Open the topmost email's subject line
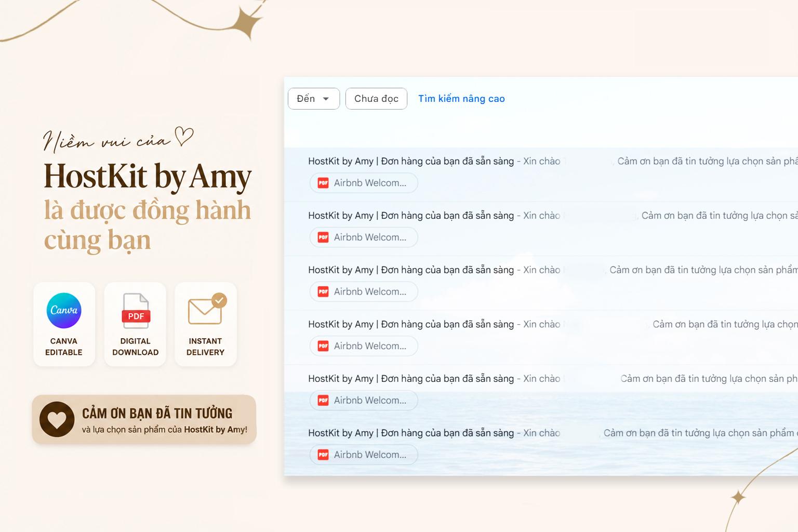This screenshot has height=532, width=798. point(411,161)
